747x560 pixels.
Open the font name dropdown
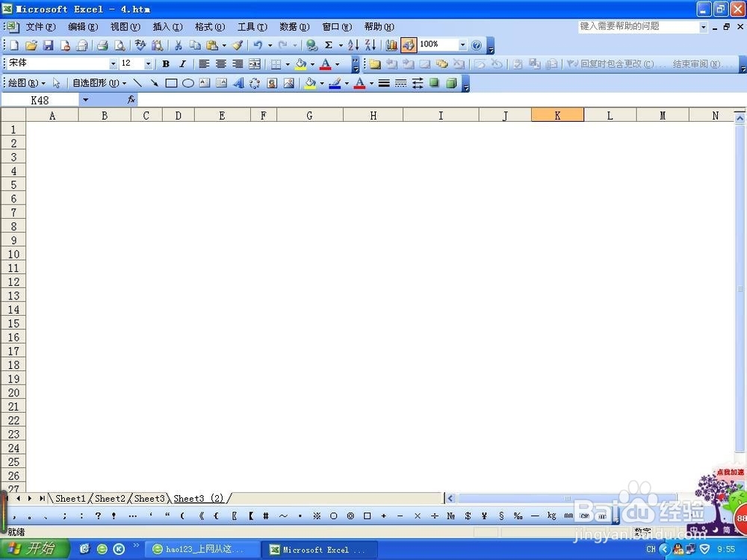click(x=113, y=63)
